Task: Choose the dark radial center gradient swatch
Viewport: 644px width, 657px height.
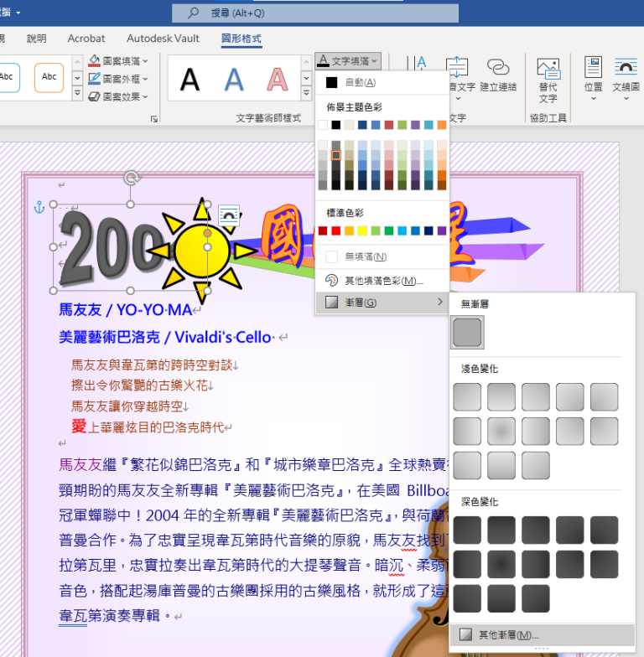Action: [501, 565]
